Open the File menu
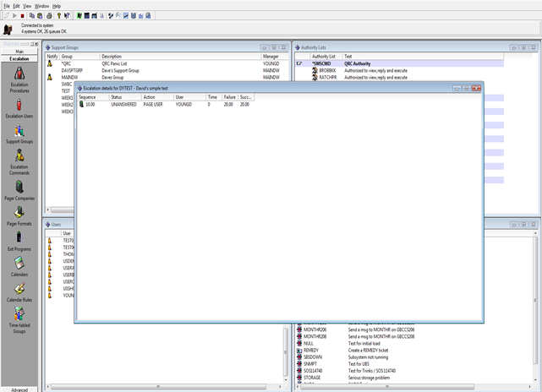542x392 pixels. point(7,5)
